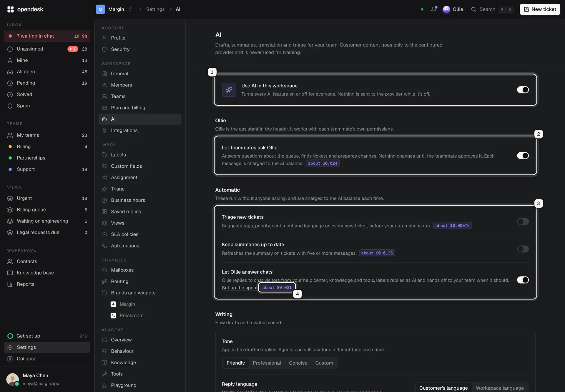The image size is (565, 392).
Task: Click the Settings breadcrumb link
Action: [x=155, y=9]
